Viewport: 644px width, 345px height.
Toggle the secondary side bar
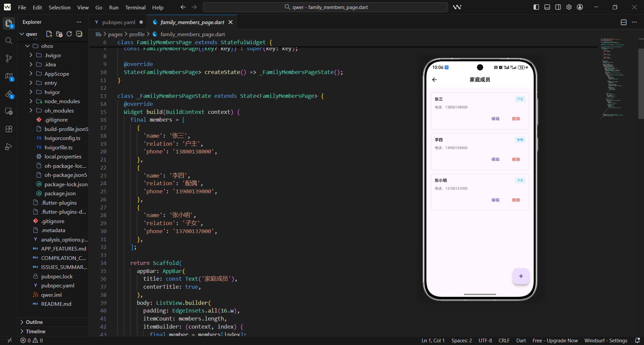tap(558, 7)
